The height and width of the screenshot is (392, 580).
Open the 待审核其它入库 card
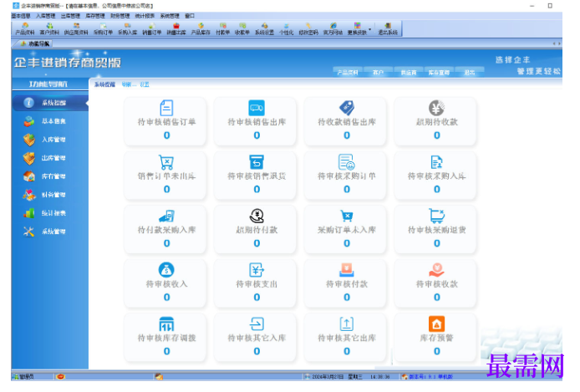point(257,338)
